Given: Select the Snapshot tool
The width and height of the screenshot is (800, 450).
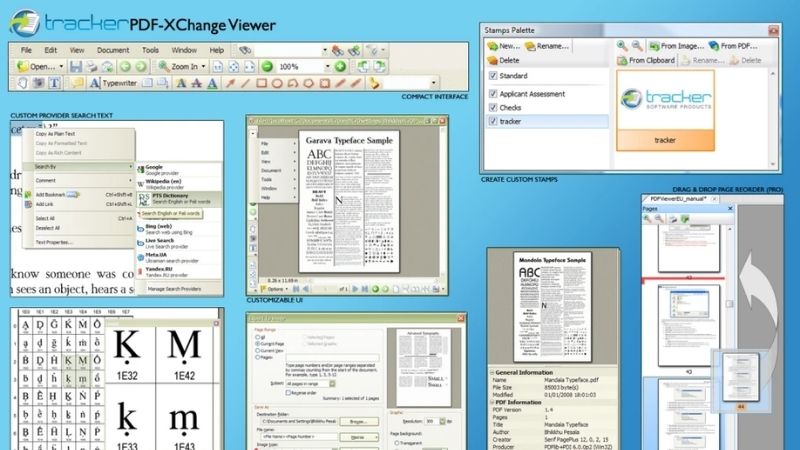Looking at the screenshot, I should pos(38,83).
